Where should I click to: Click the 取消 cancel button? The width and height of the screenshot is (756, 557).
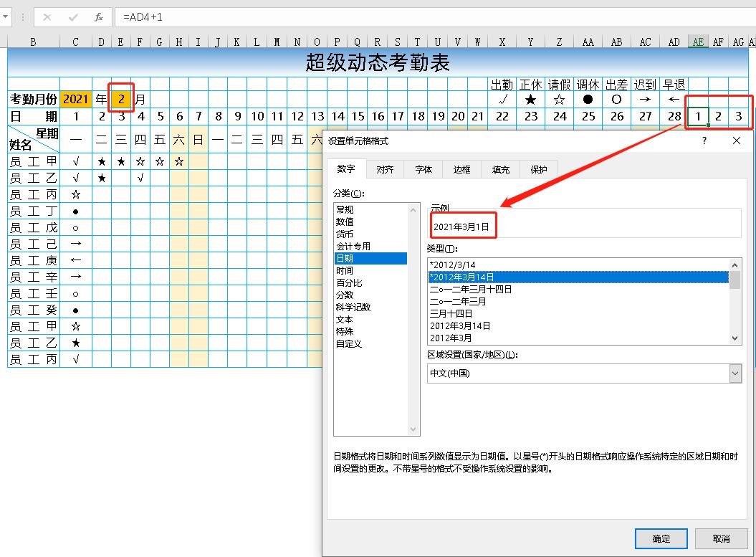coord(721,538)
